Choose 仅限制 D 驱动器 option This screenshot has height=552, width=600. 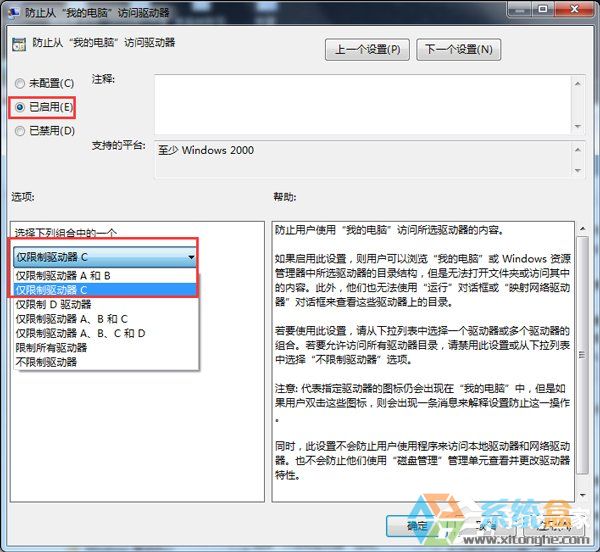(106, 304)
